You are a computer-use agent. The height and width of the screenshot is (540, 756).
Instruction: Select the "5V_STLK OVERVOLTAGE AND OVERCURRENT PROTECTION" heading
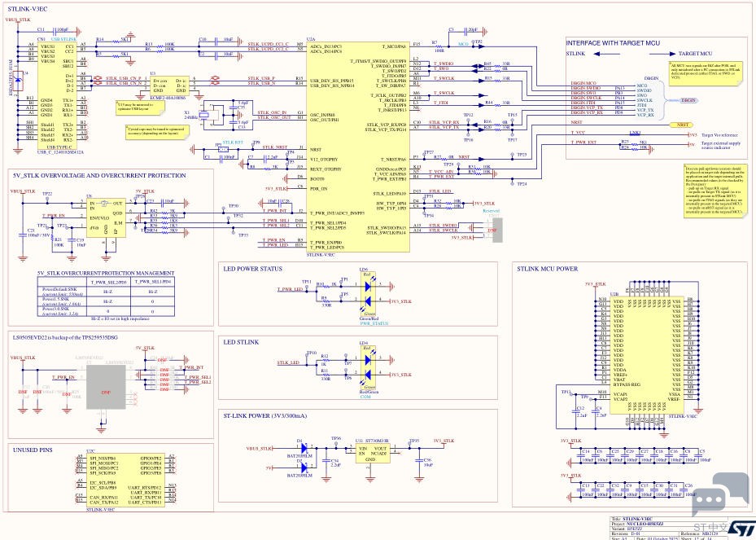(x=98, y=176)
